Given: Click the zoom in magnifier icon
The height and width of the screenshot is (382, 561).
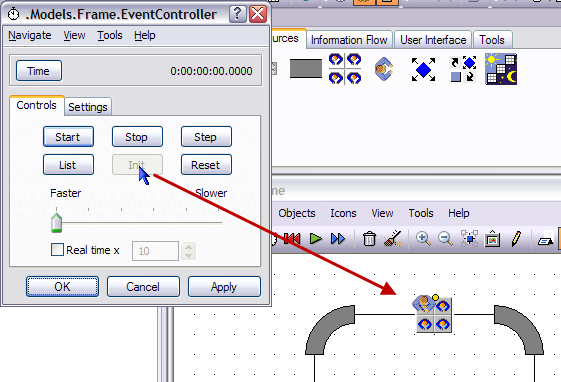Looking at the screenshot, I should pyautogui.click(x=423, y=239).
